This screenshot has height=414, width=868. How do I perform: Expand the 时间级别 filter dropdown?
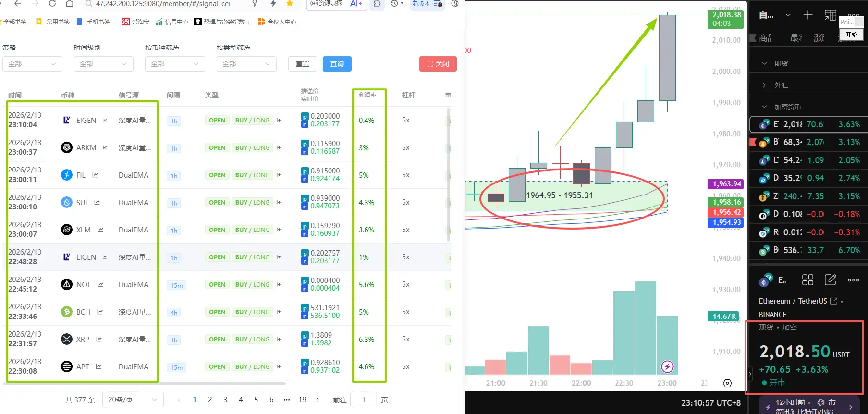coord(104,64)
